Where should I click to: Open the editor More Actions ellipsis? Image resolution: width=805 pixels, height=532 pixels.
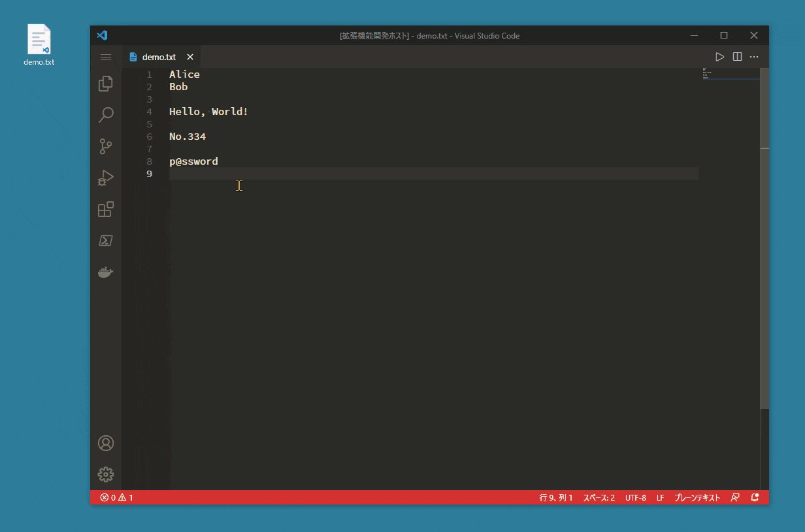754,57
